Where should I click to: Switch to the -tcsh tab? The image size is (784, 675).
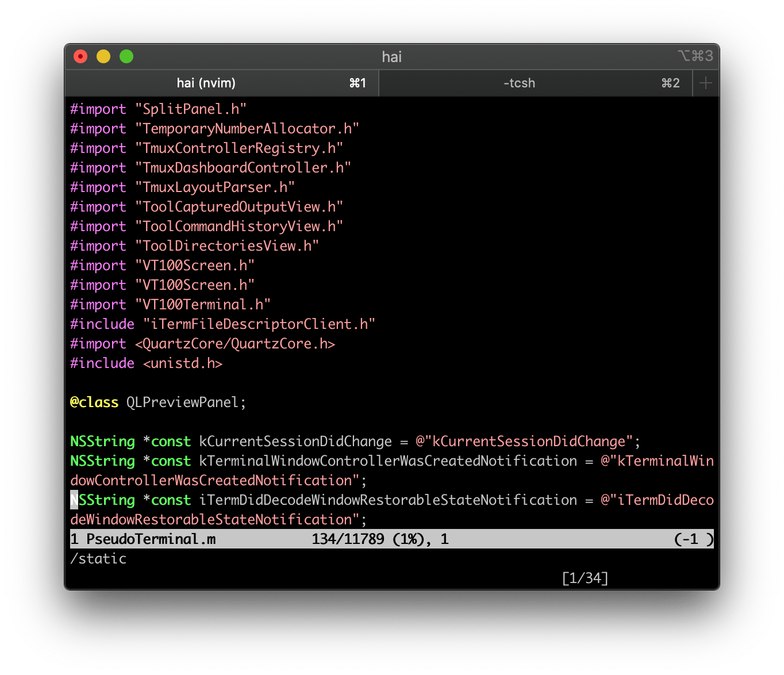click(518, 83)
